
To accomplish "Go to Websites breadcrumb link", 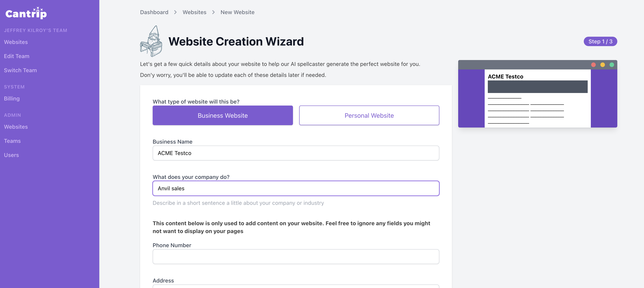I will tap(194, 12).
